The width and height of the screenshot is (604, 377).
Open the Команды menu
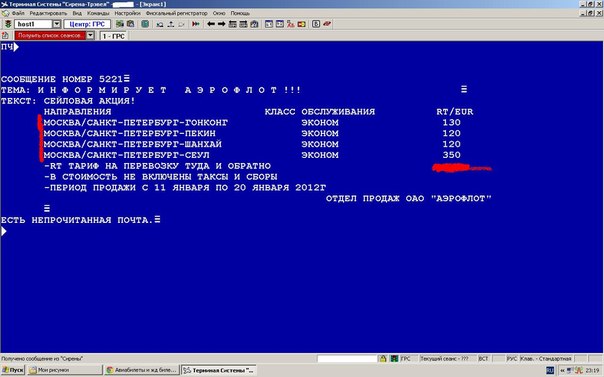(x=98, y=13)
